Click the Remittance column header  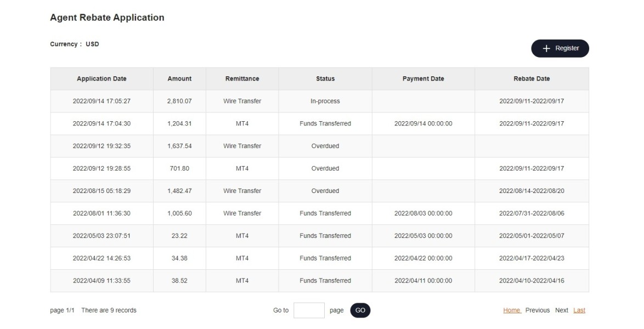(x=242, y=79)
